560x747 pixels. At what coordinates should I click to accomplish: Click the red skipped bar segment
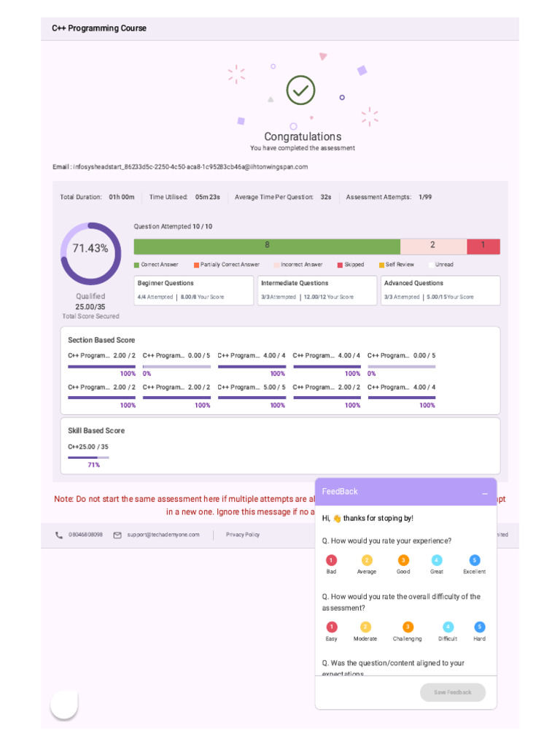click(x=483, y=247)
